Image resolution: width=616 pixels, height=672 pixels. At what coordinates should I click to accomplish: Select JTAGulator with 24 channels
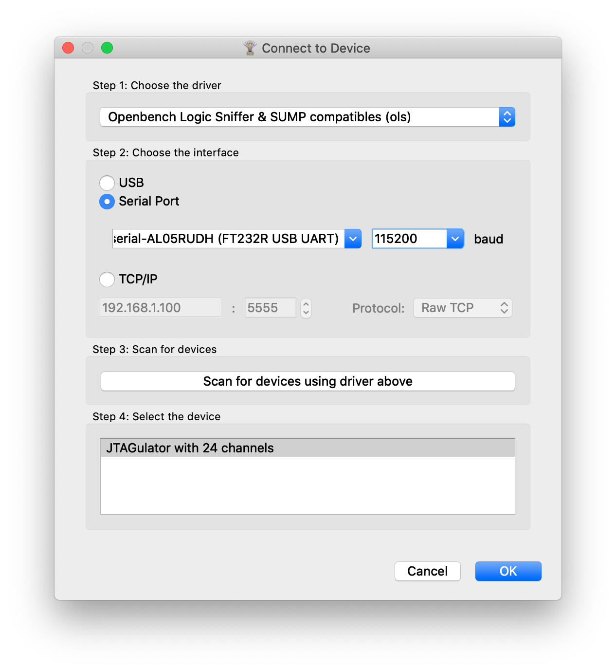point(308,448)
